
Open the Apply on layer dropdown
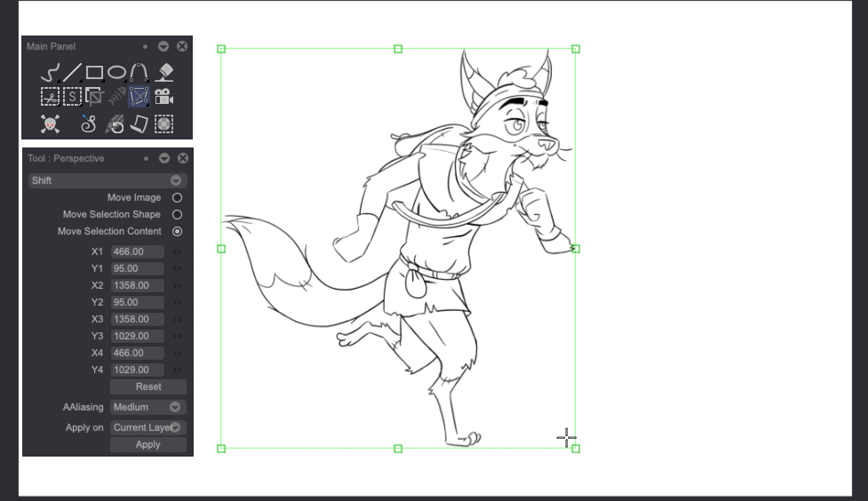(x=176, y=427)
